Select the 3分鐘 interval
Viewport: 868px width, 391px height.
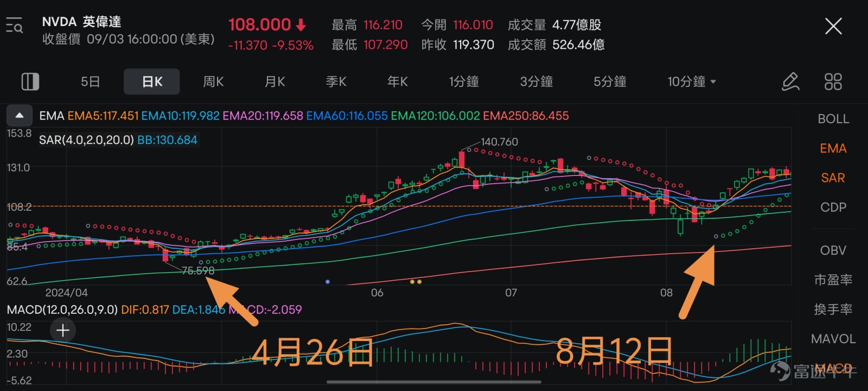pyautogui.click(x=537, y=82)
